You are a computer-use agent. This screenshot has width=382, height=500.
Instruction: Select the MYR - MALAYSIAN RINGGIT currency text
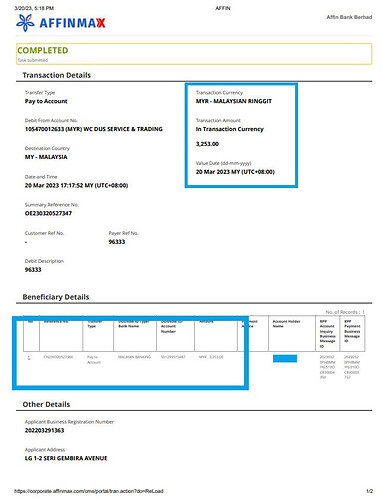(234, 101)
